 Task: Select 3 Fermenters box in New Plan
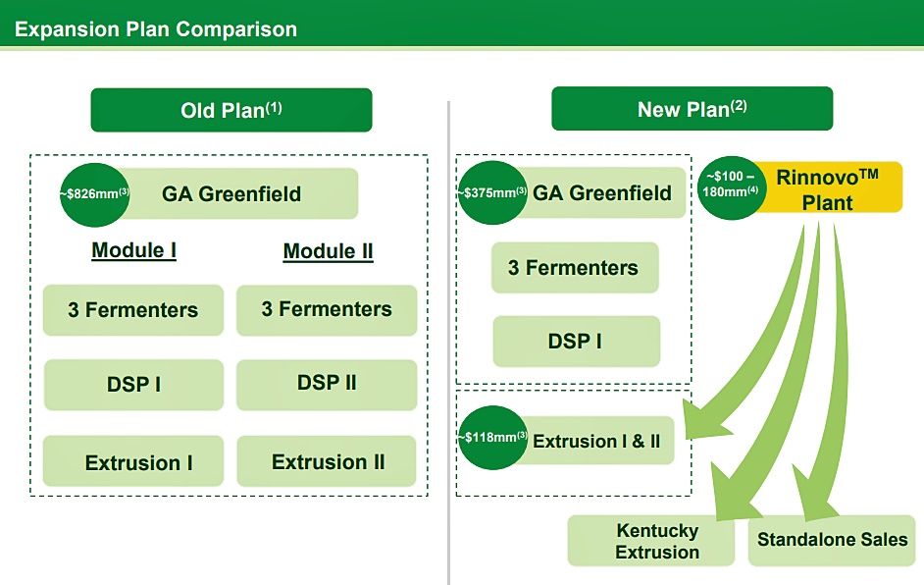[575, 268]
